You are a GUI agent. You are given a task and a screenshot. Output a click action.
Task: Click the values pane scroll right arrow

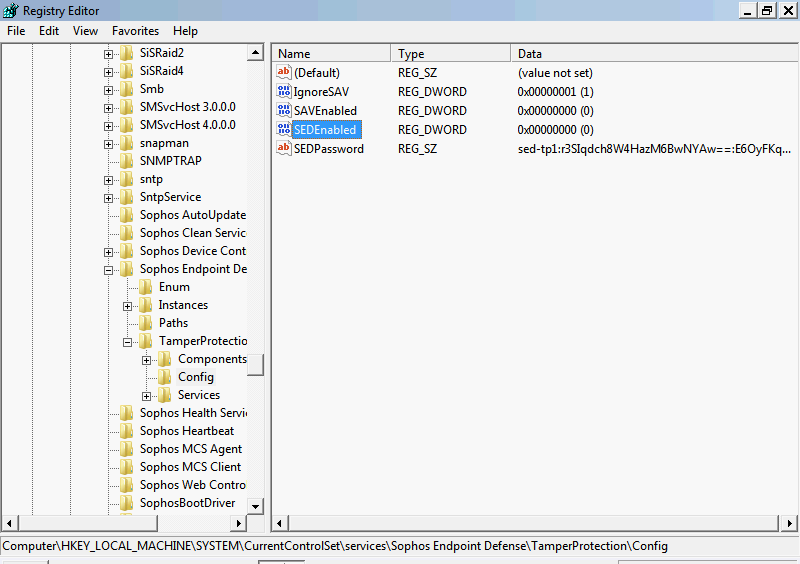[789, 523]
